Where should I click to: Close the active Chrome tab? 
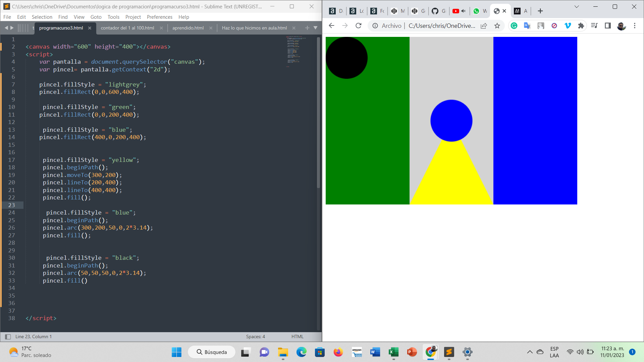(x=504, y=11)
